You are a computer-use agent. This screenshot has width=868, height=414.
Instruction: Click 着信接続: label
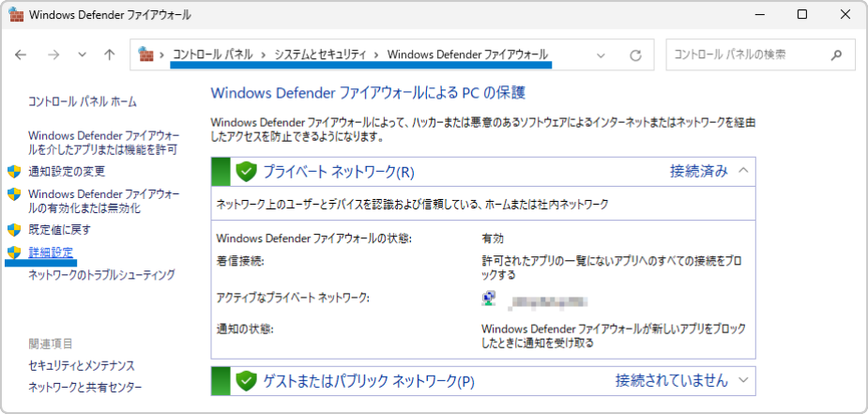(240, 260)
